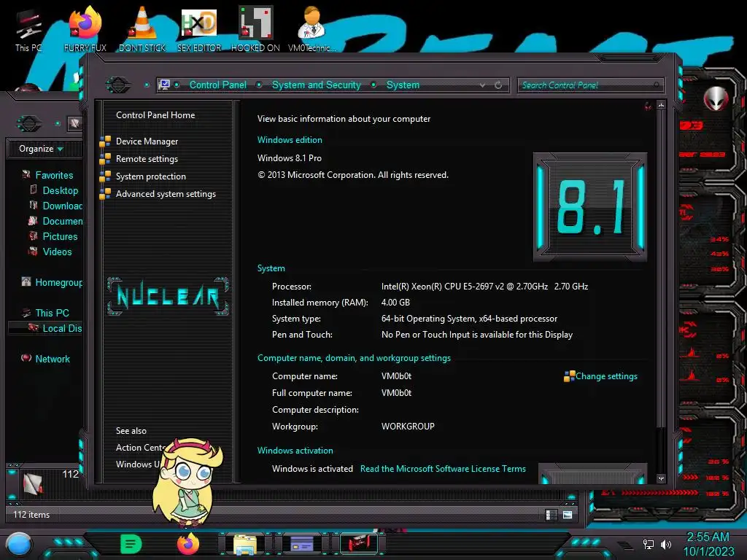Click Change settings link
747x560 pixels.
pyautogui.click(x=606, y=376)
